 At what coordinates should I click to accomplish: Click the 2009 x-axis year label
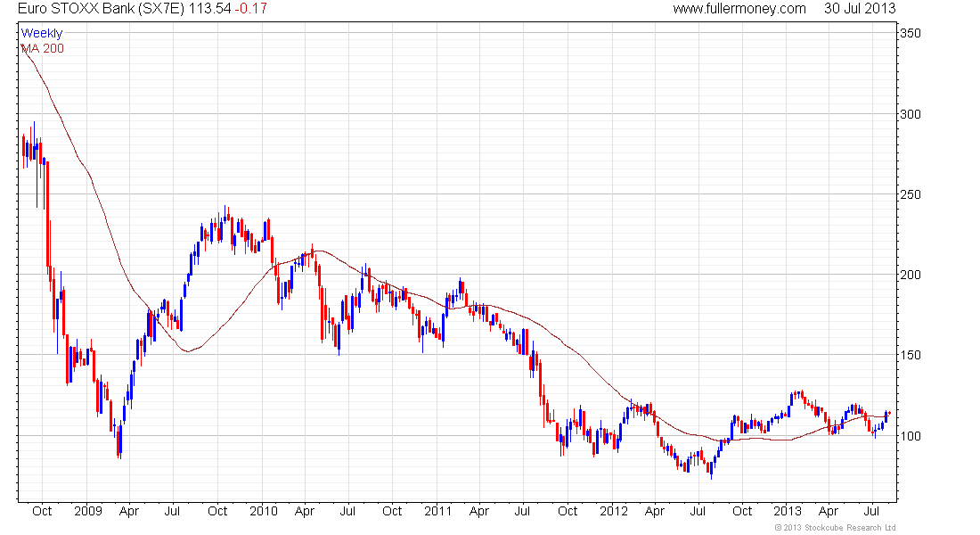[x=88, y=511]
